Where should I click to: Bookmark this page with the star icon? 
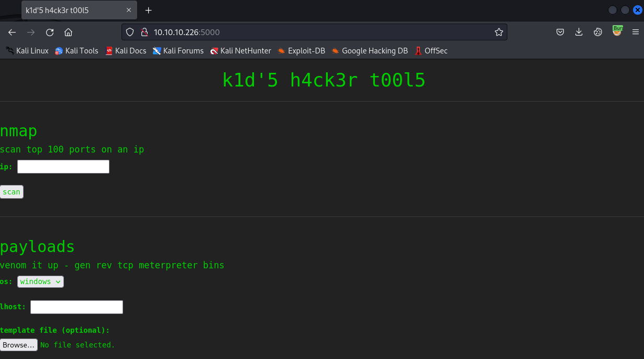pyautogui.click(x=498, y=32)
